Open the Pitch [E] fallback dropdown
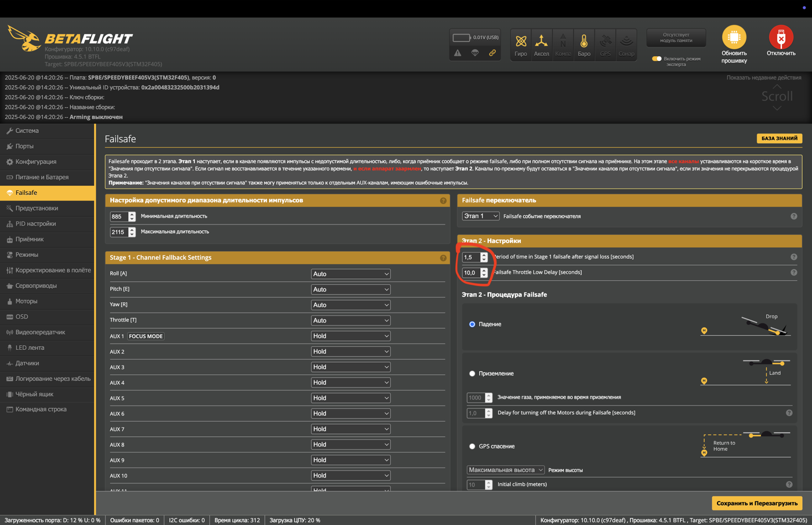This screenshot has width=812, height=525. pyautogui.click(x=350, y=289)
